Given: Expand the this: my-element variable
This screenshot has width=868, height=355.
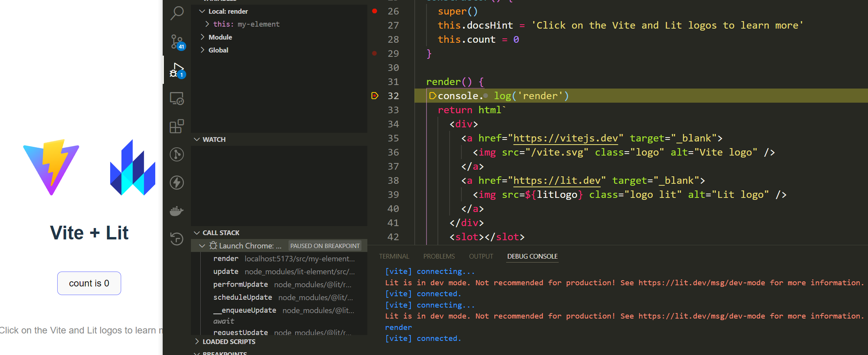Looking at the screenshot, I should [x=207, y=24].
